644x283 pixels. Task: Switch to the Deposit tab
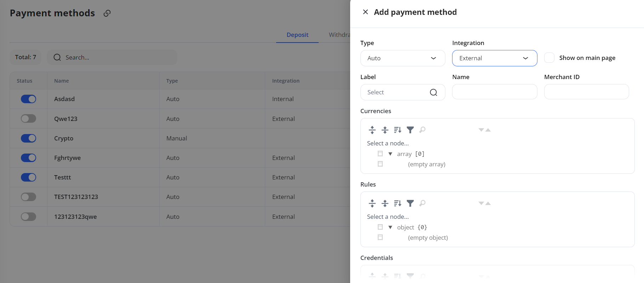point(297,35)
